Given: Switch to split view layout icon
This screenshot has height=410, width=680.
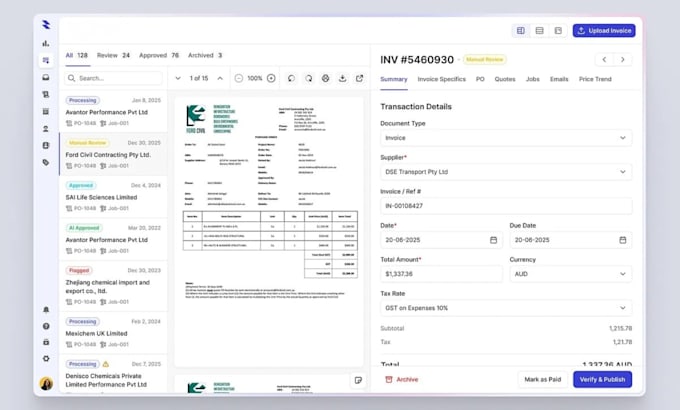Looking at the screenshot, I should 520,30.
